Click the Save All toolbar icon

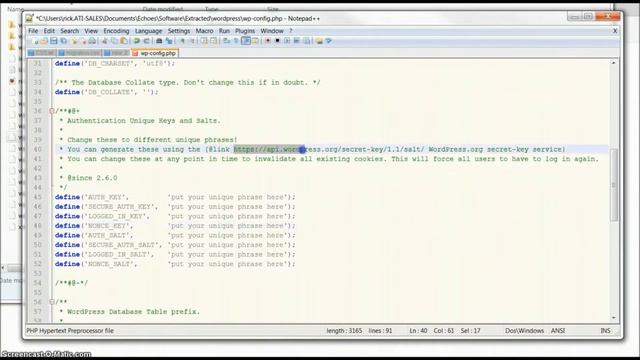pos(64,41)
